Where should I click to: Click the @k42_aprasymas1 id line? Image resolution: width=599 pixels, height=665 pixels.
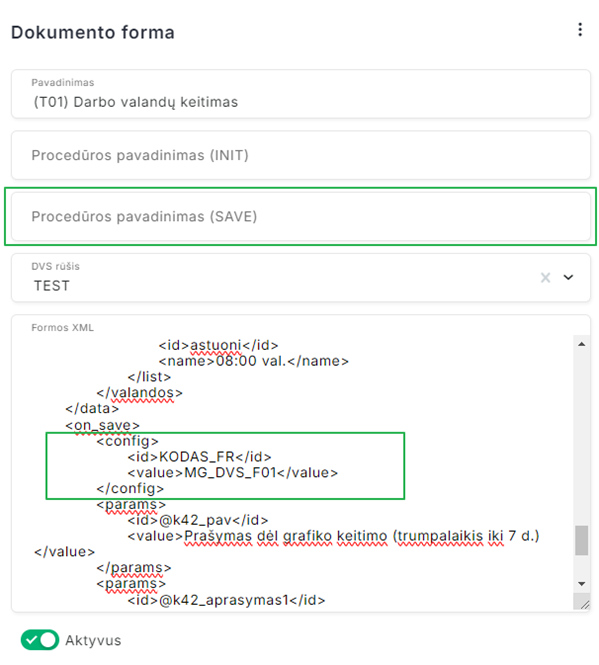(x=227, y=600)
